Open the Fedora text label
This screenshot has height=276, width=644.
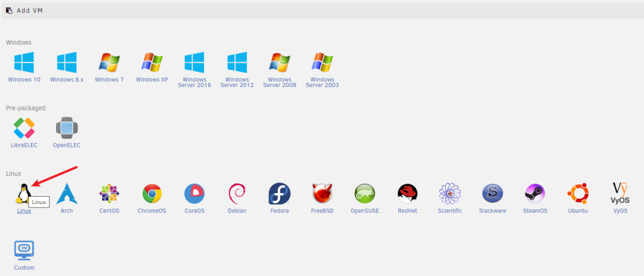click(x=280, y=210)
